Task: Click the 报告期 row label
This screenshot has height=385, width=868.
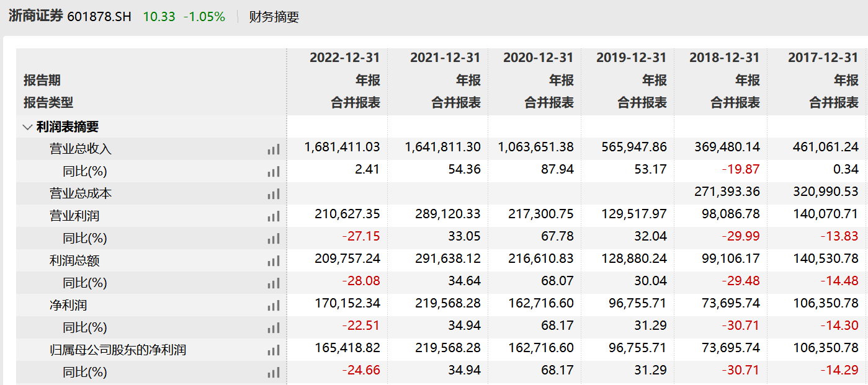Action: pyautogui.click(x=42, y=81)
